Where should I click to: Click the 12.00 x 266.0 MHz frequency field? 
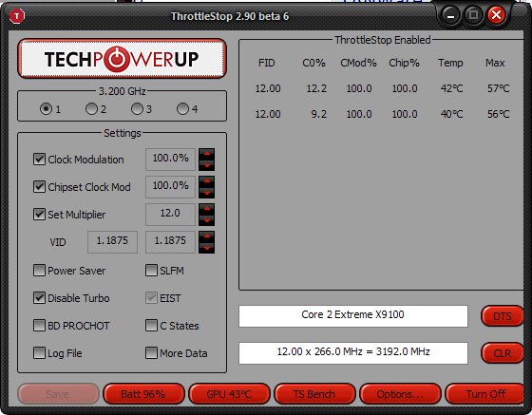(353, 353)
